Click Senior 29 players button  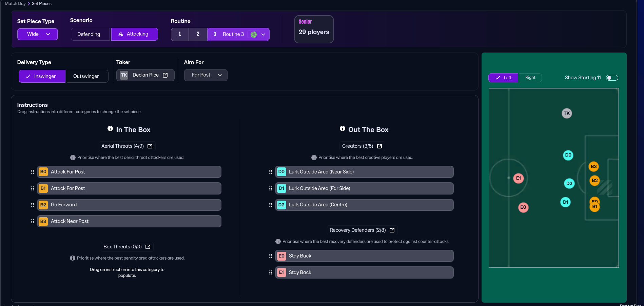coord(314,29)
